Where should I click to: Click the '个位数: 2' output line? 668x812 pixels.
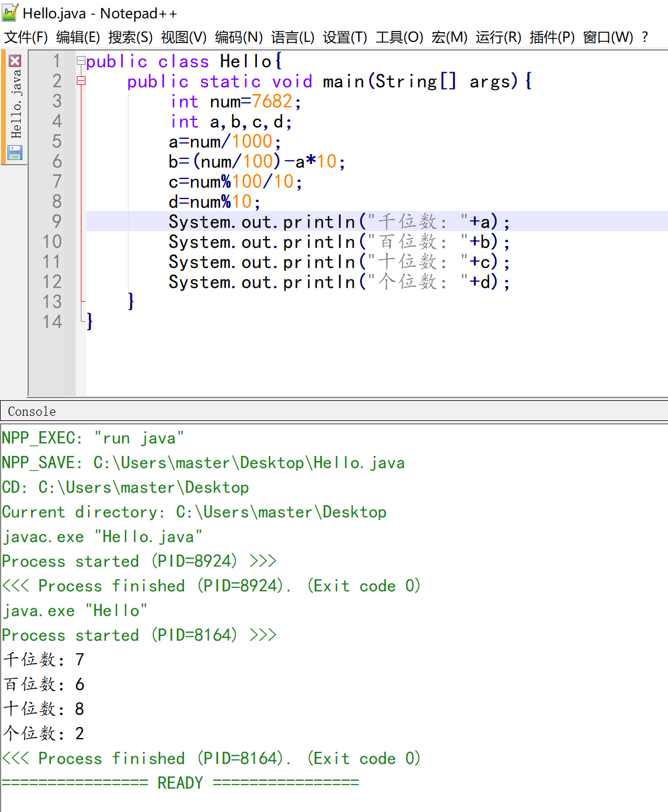(44, 734)
